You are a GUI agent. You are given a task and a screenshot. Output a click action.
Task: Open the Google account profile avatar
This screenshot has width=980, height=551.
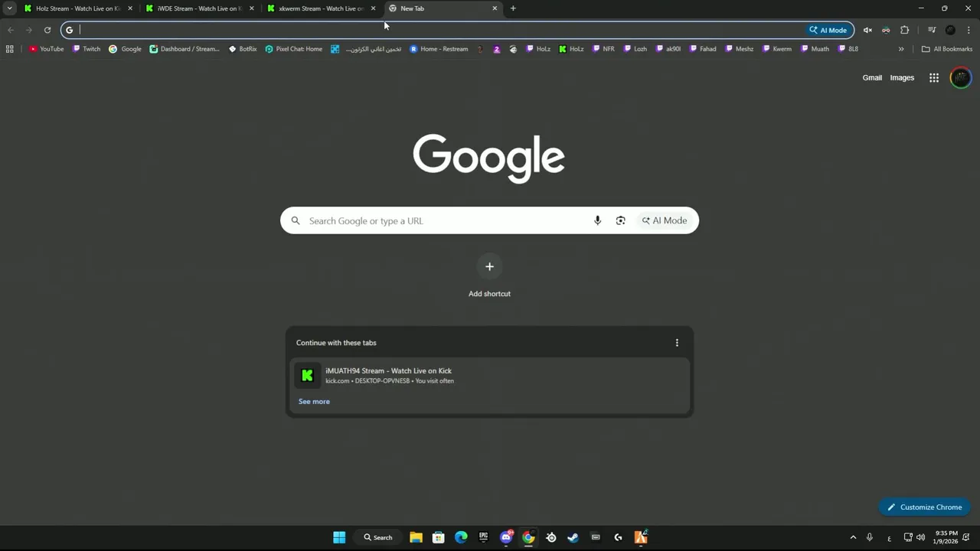coord(961,77)
